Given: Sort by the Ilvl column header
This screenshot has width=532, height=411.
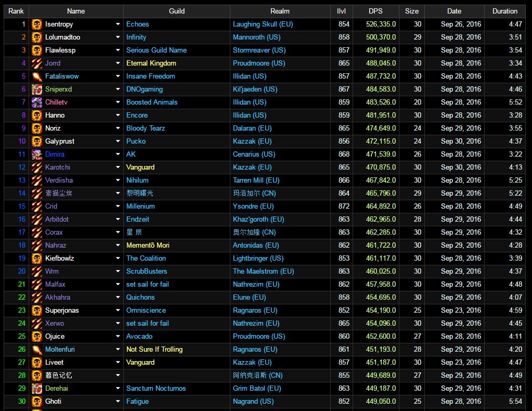Looking at the screenshot, I should pos(341,11).
